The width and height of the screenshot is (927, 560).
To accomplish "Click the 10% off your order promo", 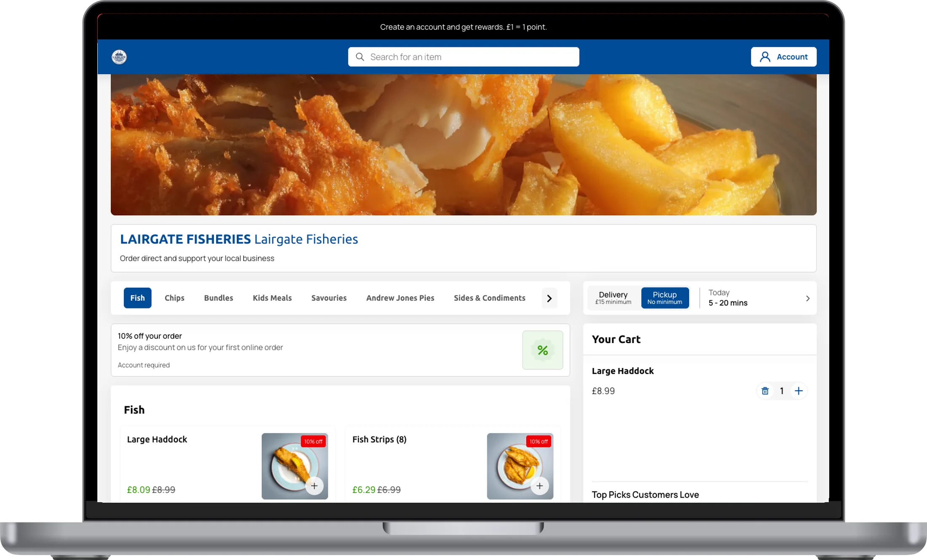I will click(x=340, y=350).
